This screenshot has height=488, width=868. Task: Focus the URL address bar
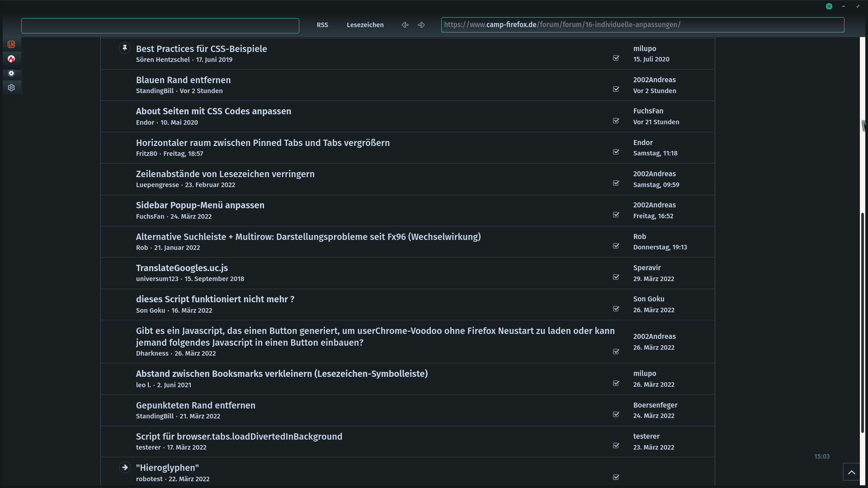642,25
